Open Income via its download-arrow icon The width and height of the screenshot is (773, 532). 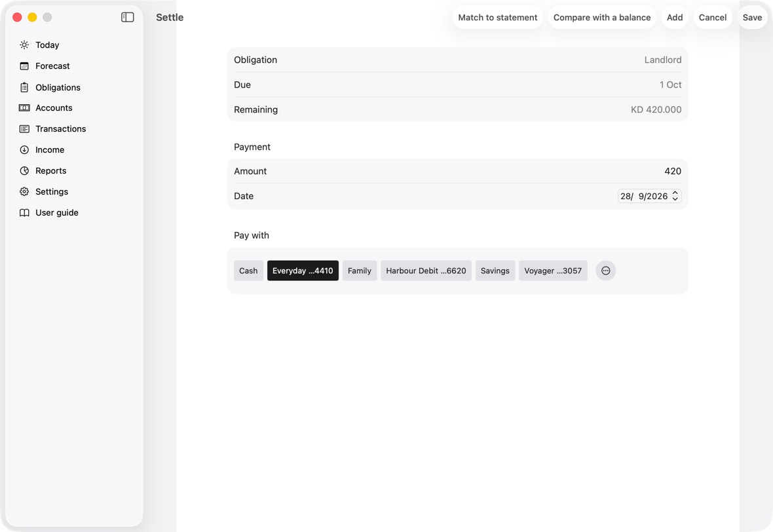24,150
